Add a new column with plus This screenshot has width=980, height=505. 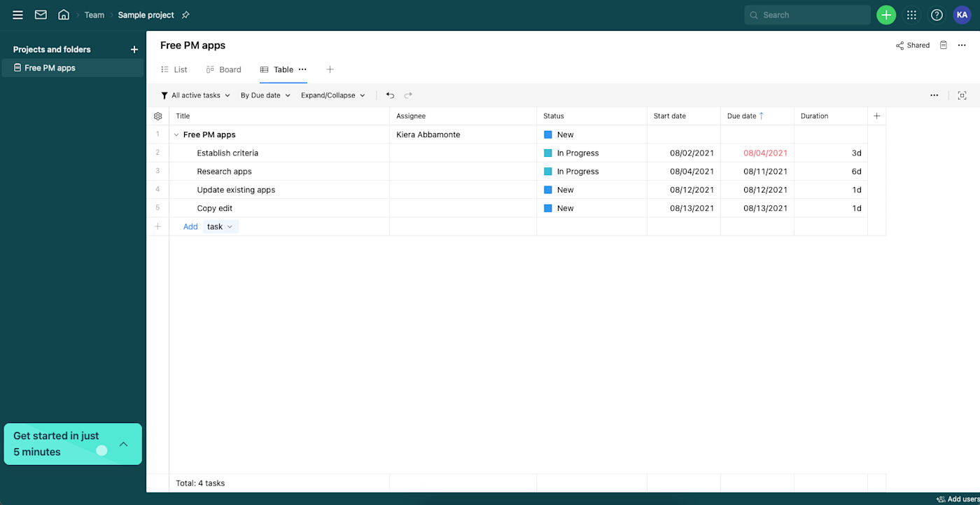pos(876,116)
